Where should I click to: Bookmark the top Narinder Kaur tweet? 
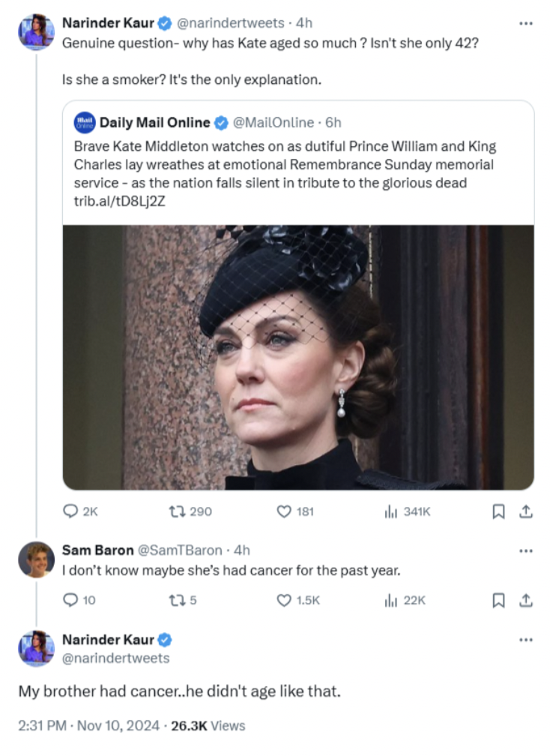point(497,511)
